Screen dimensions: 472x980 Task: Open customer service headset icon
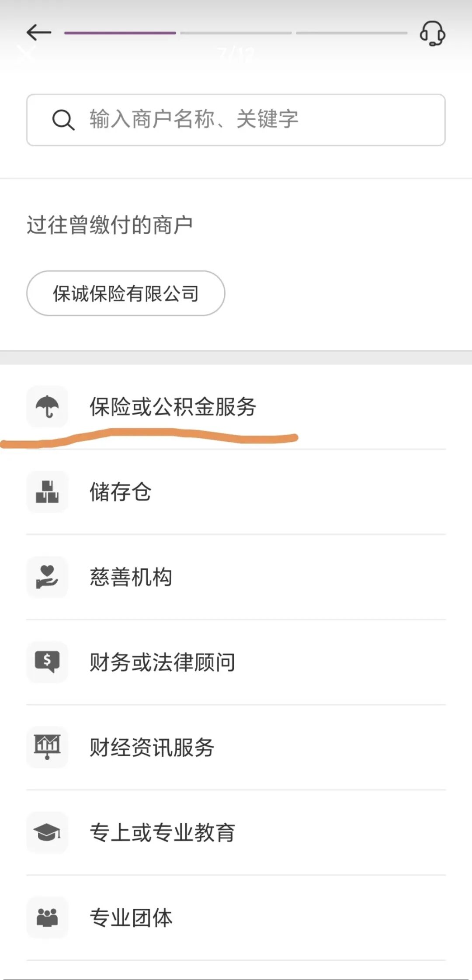(432, 34)
